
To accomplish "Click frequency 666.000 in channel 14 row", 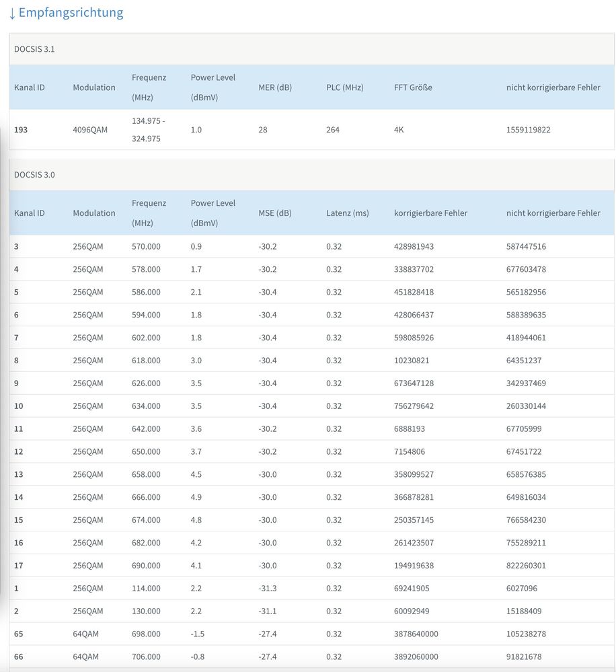I will click(x=146, y=497).
